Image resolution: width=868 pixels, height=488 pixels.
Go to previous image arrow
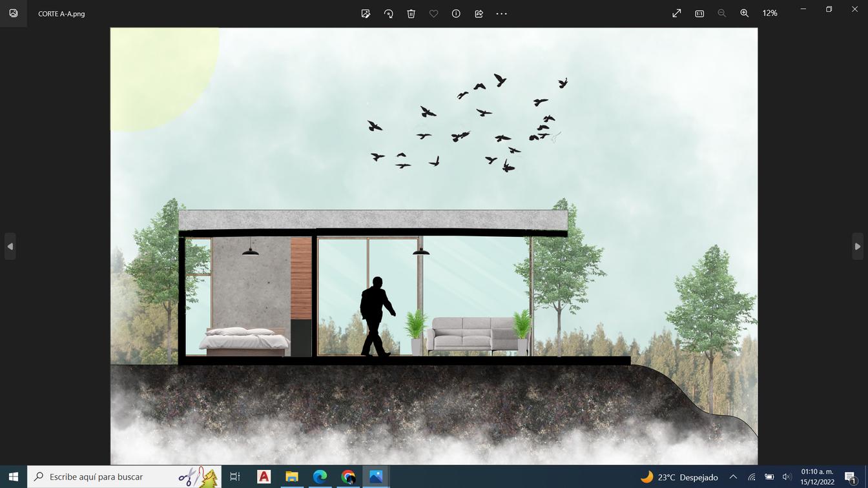click(x=10, y=247)
